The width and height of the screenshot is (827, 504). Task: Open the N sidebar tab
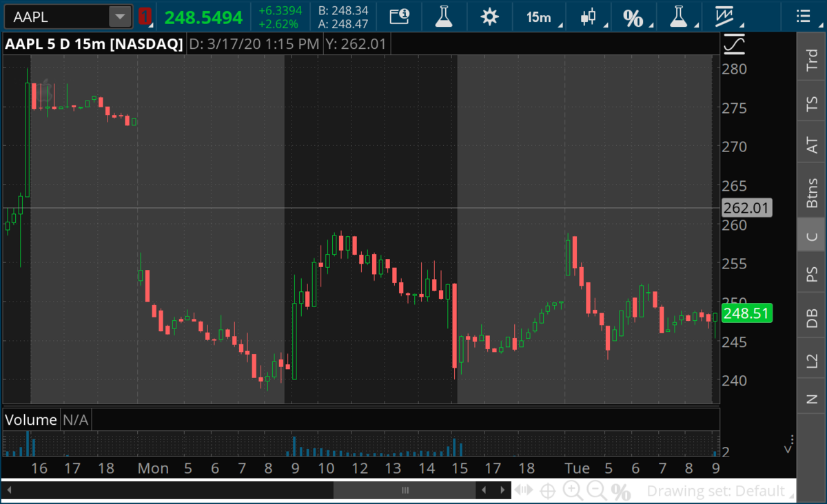[812, 399]
